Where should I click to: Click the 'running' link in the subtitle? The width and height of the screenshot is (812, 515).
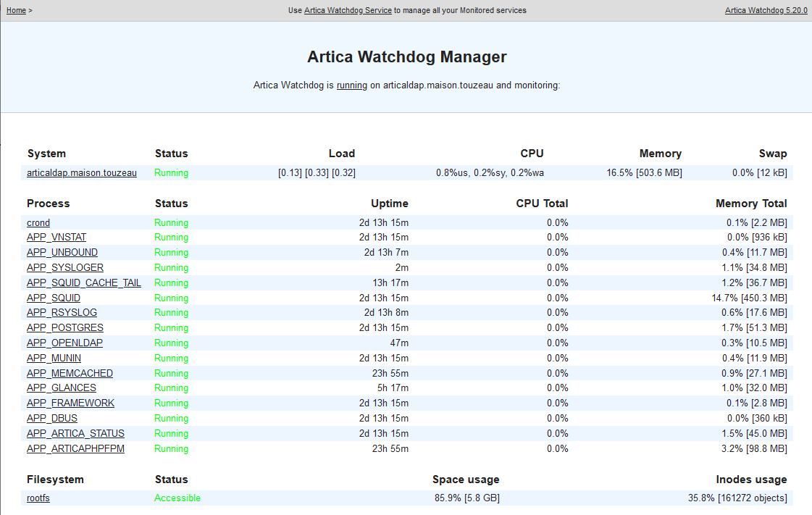[x=351, y=85]
